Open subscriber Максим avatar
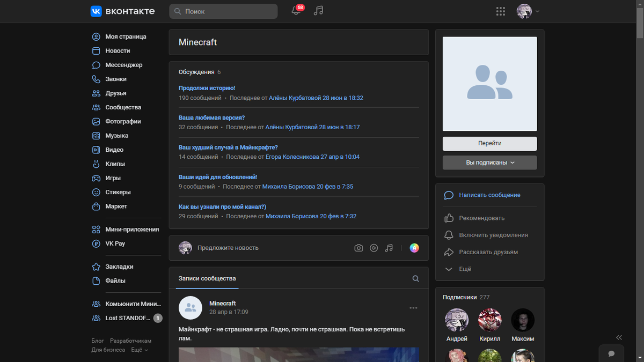The image size is (644, 362). [522, 320]
